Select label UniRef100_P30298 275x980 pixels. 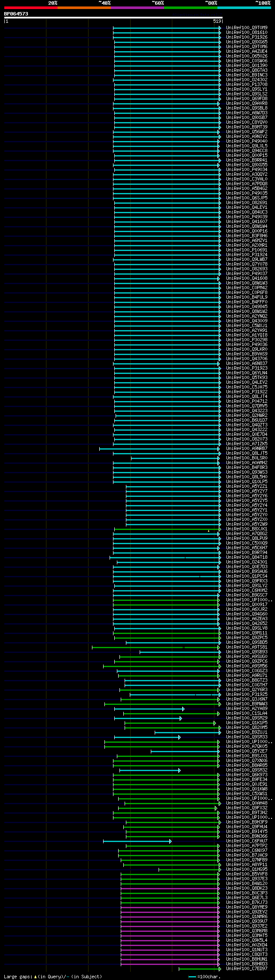(x=247, y=340)
